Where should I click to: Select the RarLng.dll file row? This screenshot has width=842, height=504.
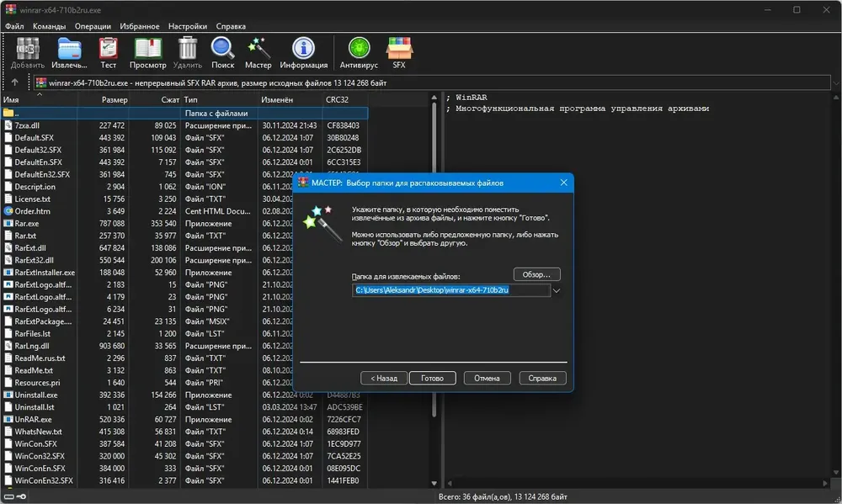click(x=184, y=346)
